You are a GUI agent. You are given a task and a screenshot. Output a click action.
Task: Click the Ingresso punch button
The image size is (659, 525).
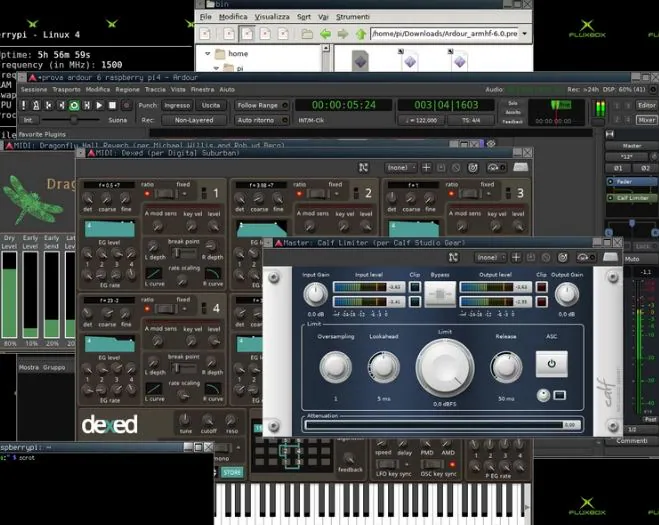pos(177,105)
